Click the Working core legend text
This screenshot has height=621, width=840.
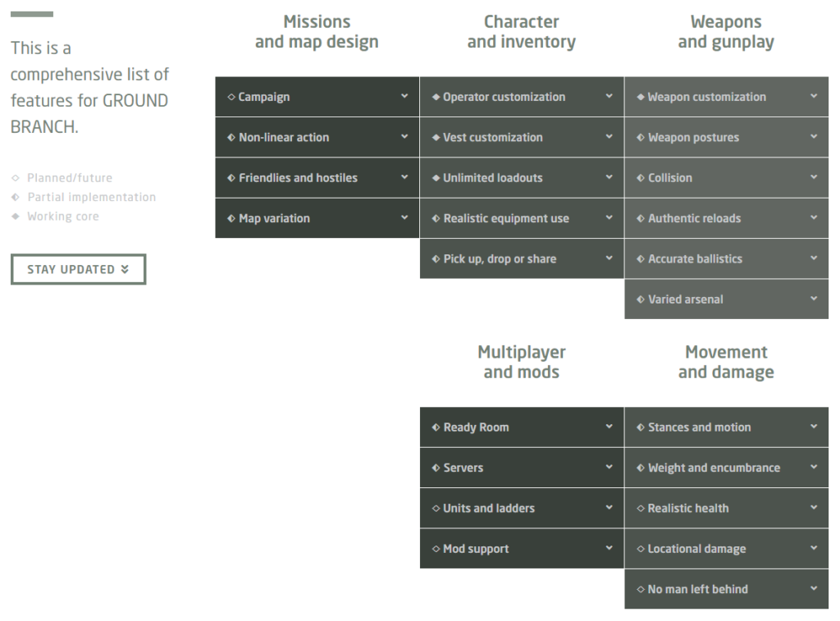(63, 217)
